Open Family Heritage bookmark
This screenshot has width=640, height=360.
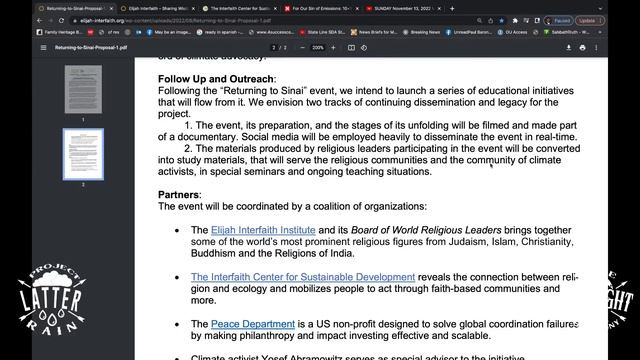pyautogui.click(x=60, y=32)
